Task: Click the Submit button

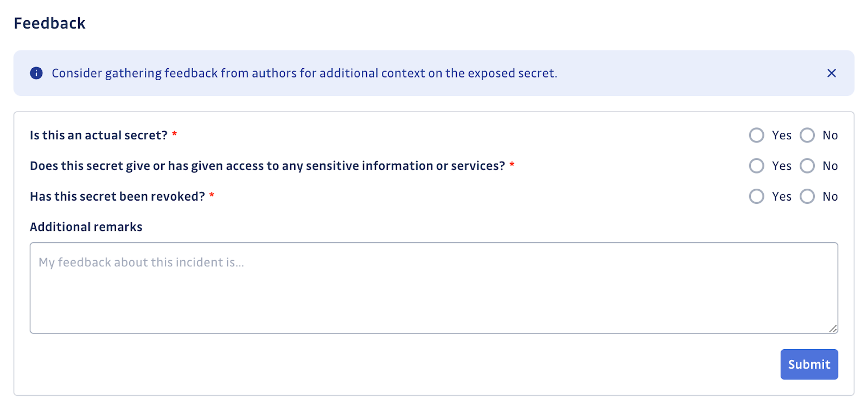Action: tap(808, 364)
